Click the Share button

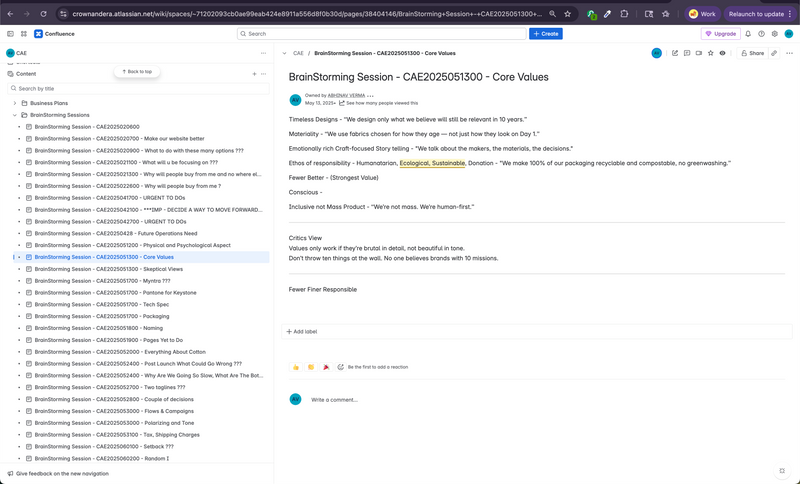coord(752,53)
